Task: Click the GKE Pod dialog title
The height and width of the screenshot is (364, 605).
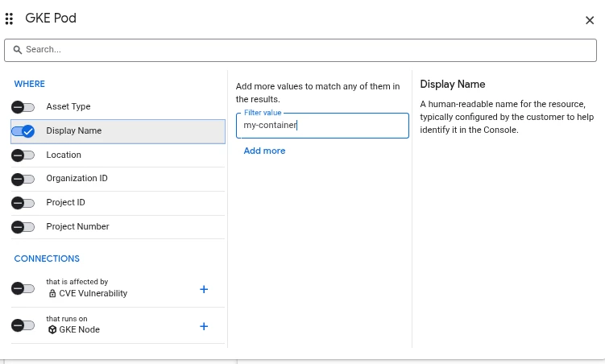Action: pos(51,19)
